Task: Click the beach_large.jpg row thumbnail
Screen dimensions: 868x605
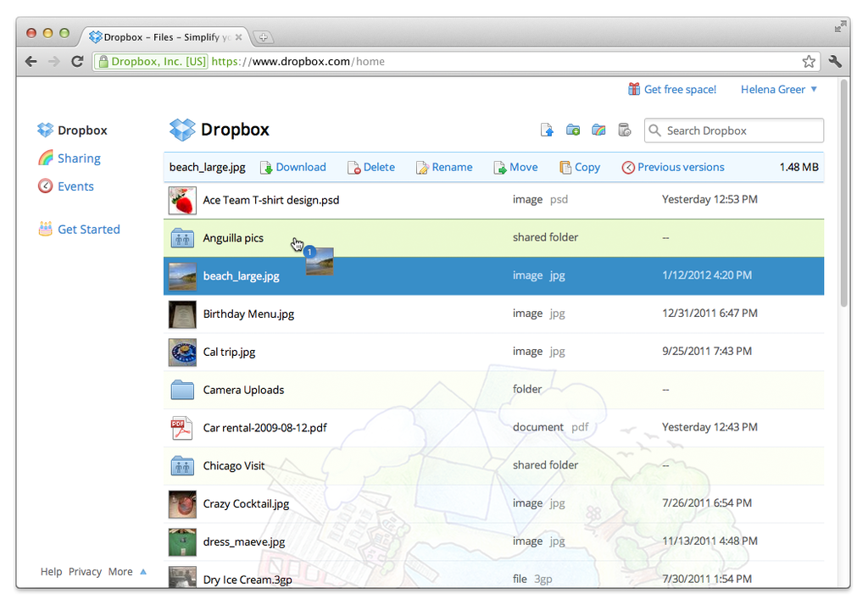Action: [x=182, y=276]
